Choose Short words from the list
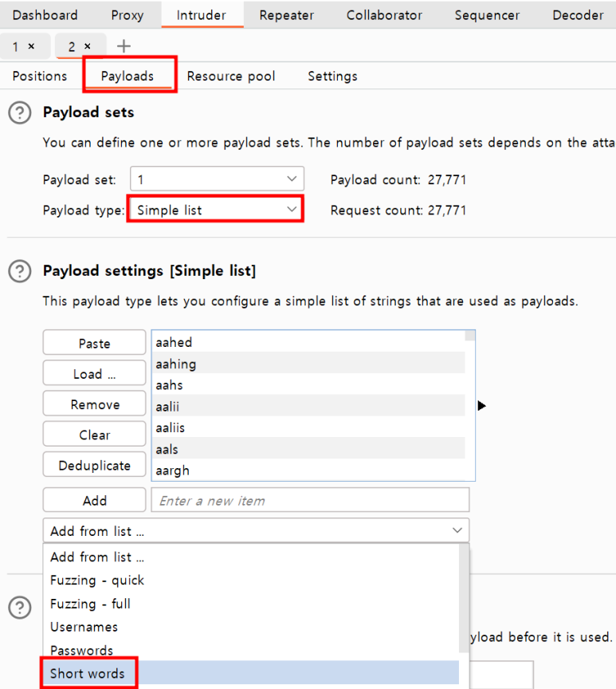This screenshot has width=616, height=689. [x=88, y=674]
